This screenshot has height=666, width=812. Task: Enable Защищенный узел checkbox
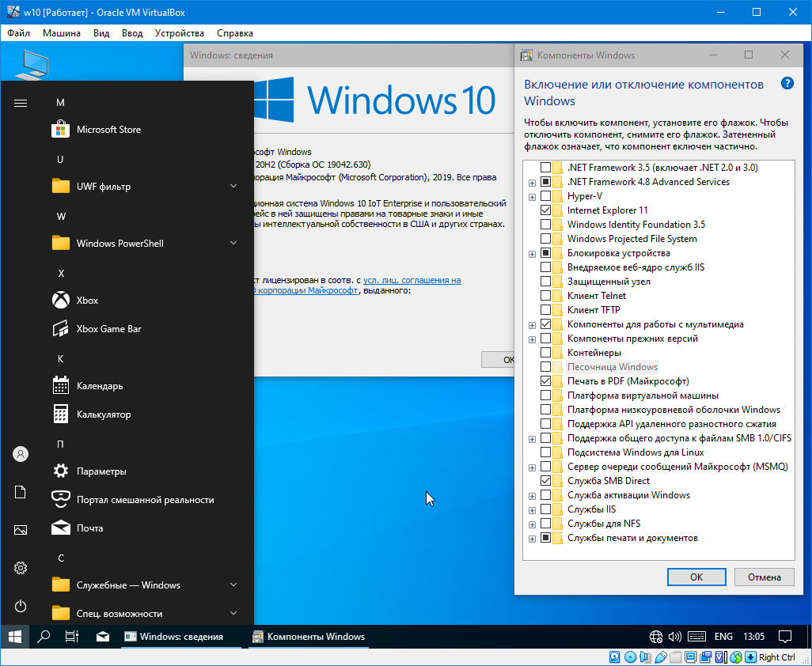click(x=545, y=282)
